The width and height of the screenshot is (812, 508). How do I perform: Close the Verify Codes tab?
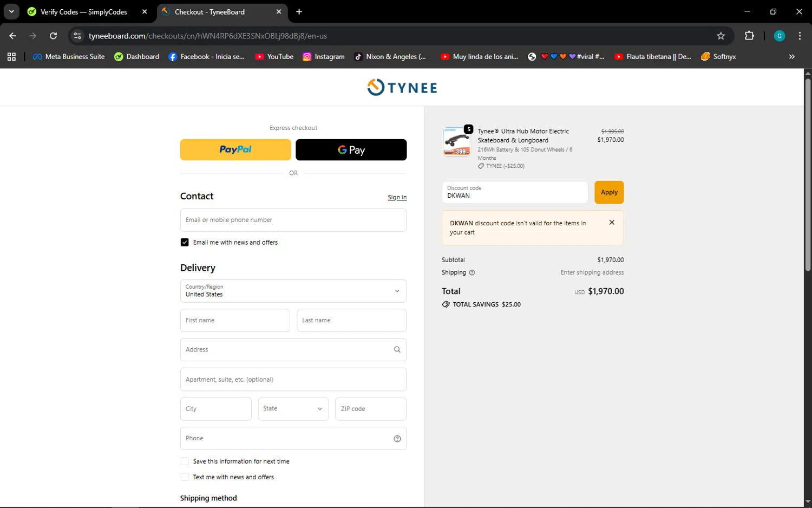click(x=145, y=11)
